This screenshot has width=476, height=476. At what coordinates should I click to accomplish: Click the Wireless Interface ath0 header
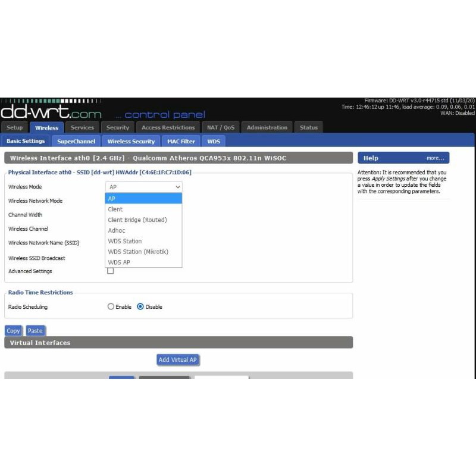(x=178, y=158)
